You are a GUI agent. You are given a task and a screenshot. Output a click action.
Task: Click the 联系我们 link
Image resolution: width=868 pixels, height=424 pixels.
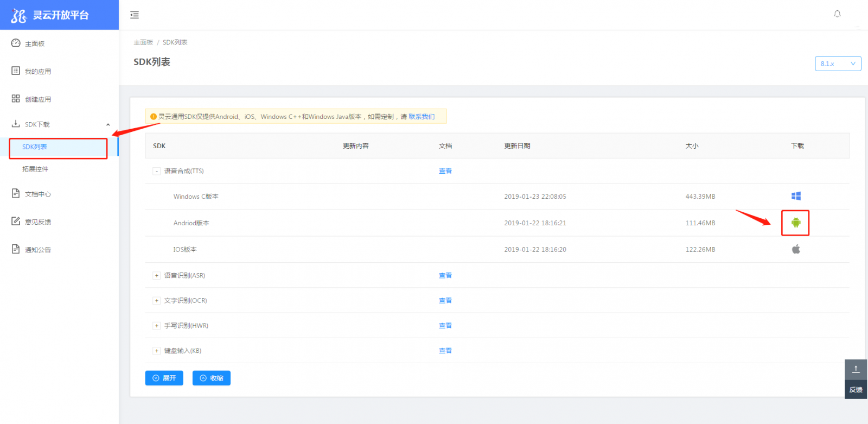click(421, 117)
